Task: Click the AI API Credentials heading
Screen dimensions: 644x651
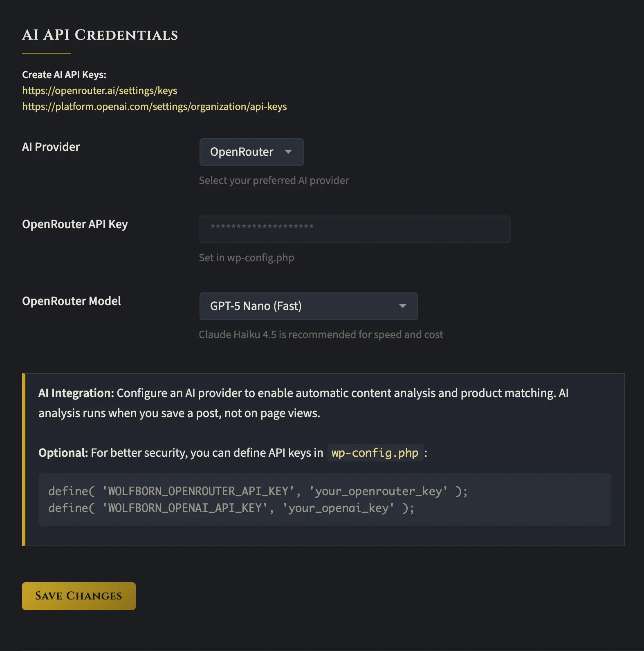Action: point(100,35)
